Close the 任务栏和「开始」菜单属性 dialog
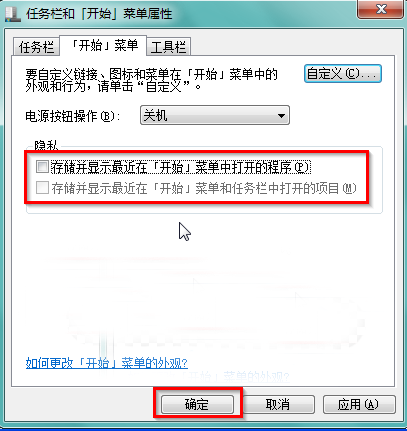This screenshot has height=431, width=407. (381, 9)
